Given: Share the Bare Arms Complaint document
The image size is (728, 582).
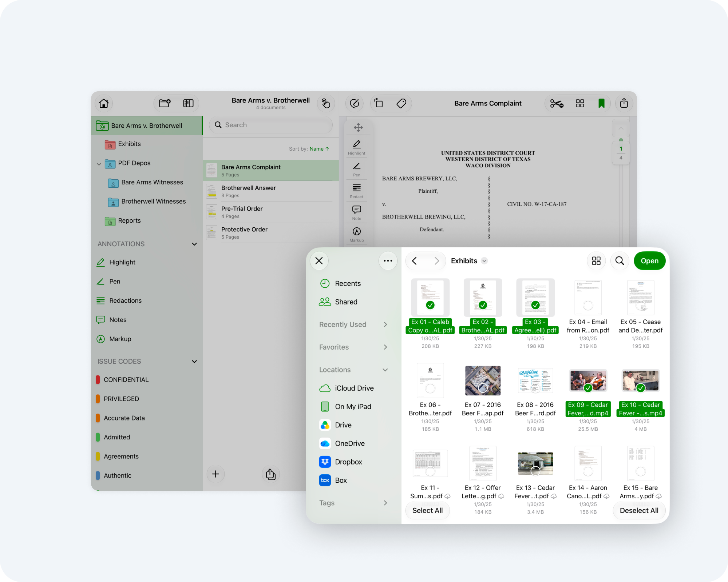Looking at the screenshot, I should pyautogui.click(x=624, y=103).
